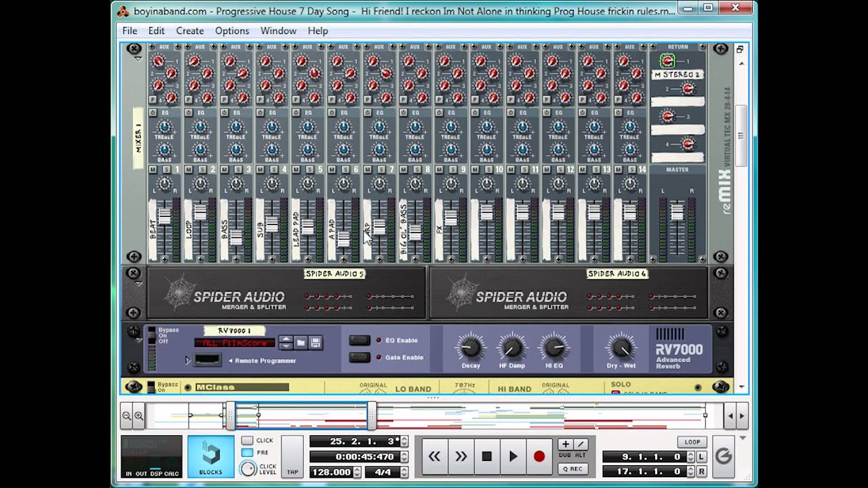Mute the Bass channel 3

click(x=224, y=169)
